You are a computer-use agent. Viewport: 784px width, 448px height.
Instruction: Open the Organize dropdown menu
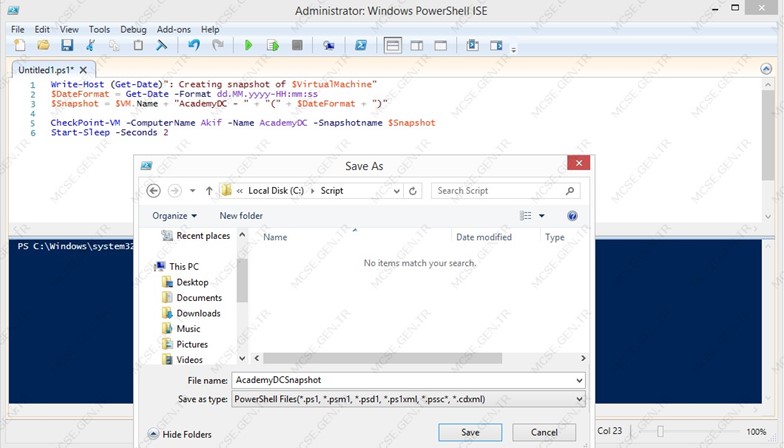[174, 216]
